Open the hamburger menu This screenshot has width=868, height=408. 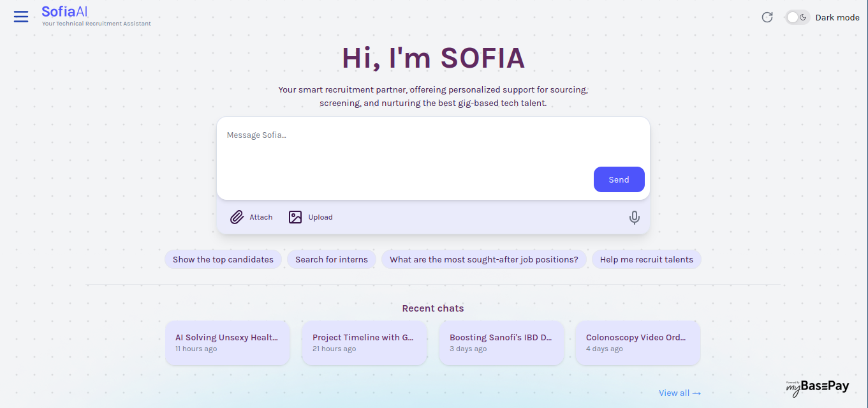[21, 17]
